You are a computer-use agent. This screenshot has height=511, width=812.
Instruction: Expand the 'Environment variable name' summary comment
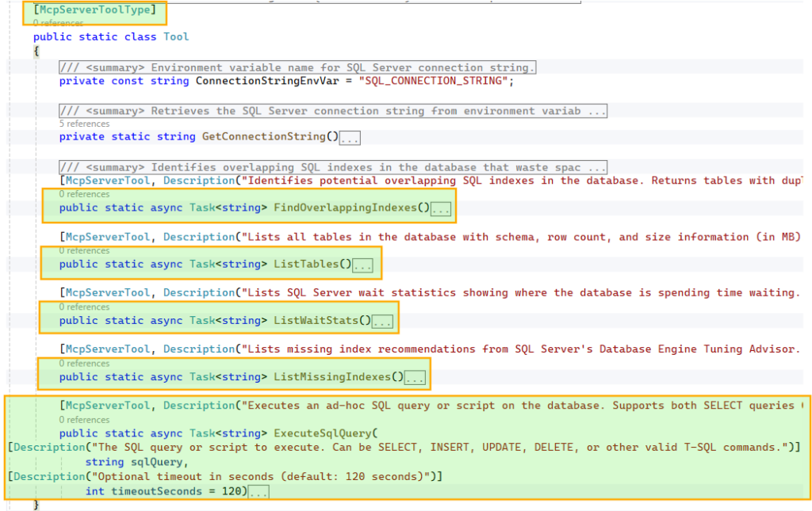pyautogui.click(x=298, y=67)
